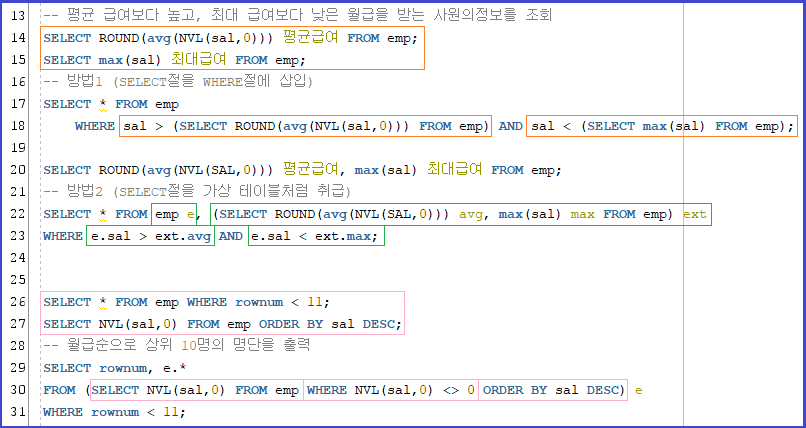This screenshot has height=428, width=806.
Task: Click the trailing 'e' alias on line 30
Action: [639, 390]
